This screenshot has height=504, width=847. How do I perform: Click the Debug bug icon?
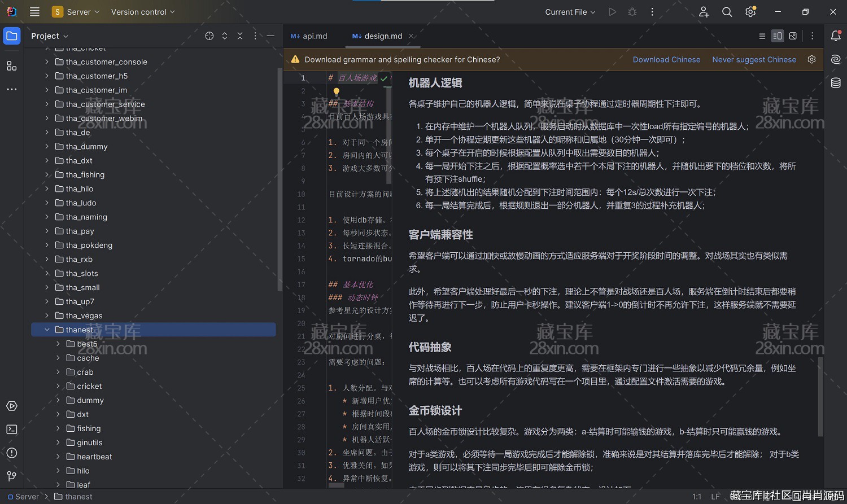pos(632,12)
